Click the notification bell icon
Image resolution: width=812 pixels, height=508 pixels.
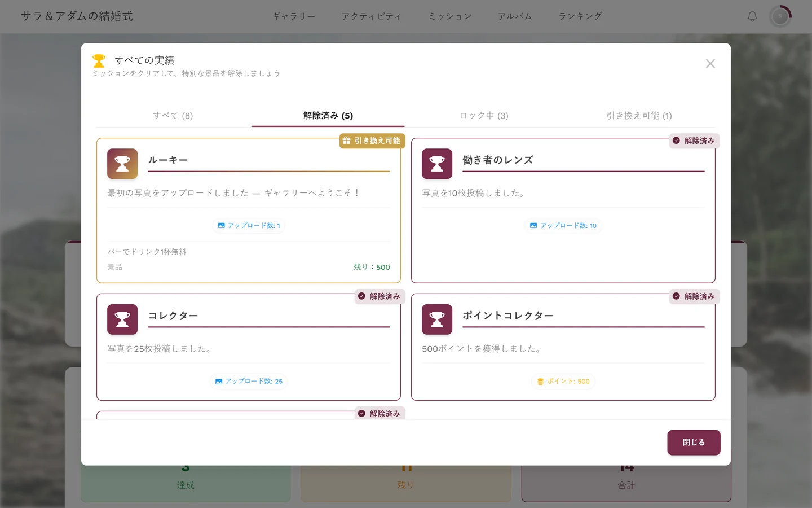tap(752, 16)
